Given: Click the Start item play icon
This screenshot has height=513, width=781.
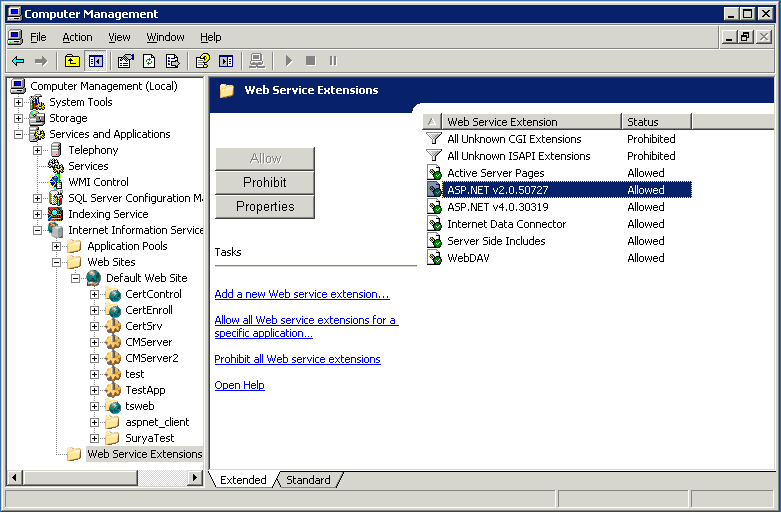Looking at the screenshot, I should (x=288, y=61).
